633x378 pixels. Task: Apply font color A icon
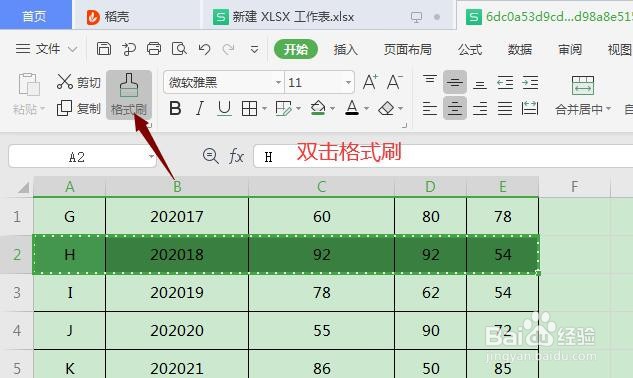coord(352,108)
